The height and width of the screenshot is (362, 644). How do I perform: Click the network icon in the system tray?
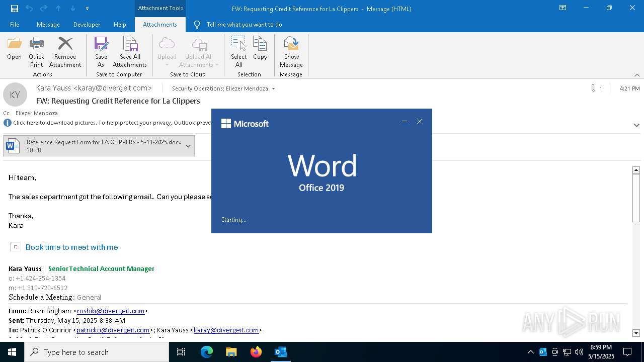pyautogui.click(x=567, y=352)
